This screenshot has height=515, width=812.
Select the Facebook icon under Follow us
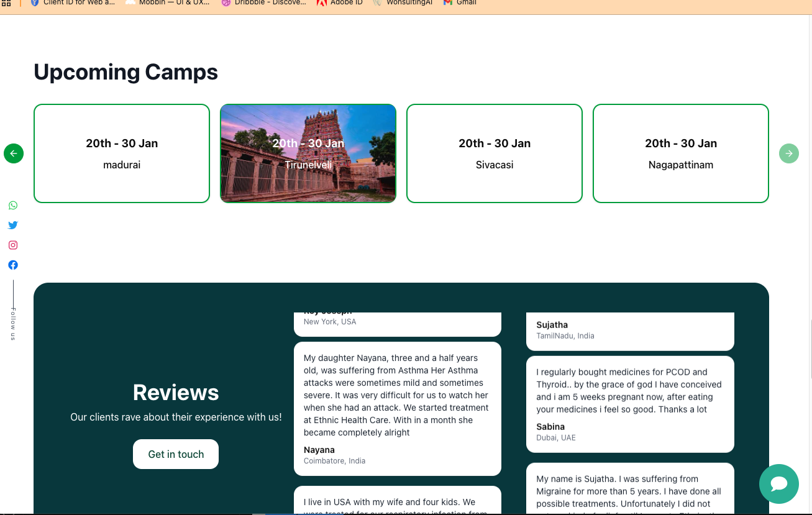coord(13,265)
